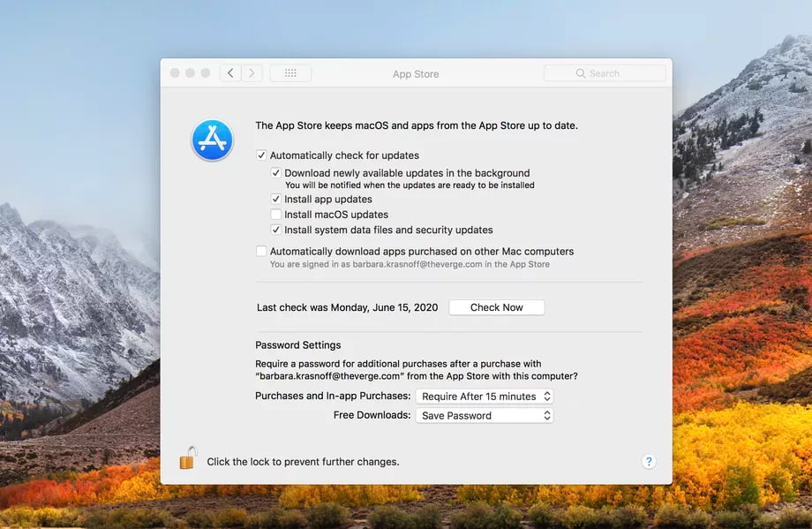
Task: Click the blue App Store icon
Action: [213, 140]
